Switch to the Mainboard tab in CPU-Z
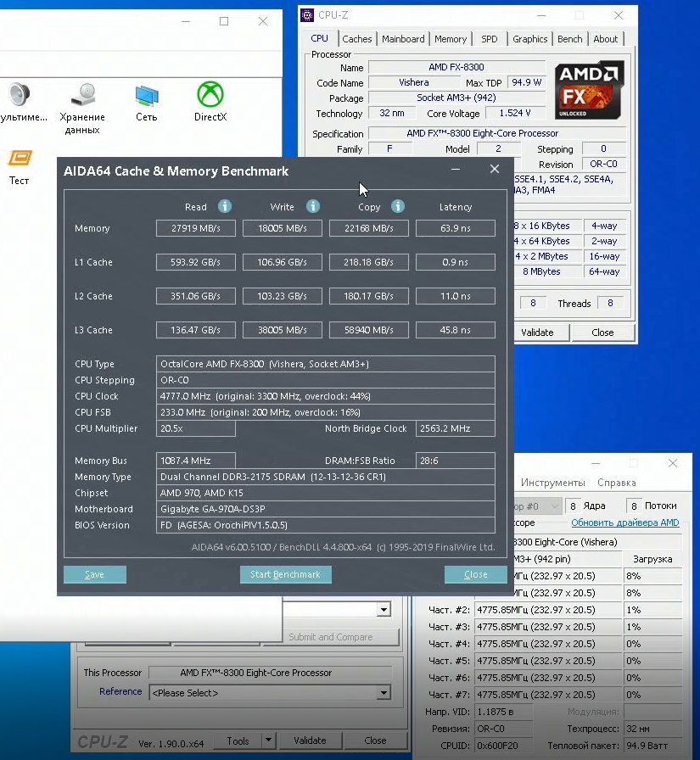This screenshot has width=700, height=760. point(403,39)
